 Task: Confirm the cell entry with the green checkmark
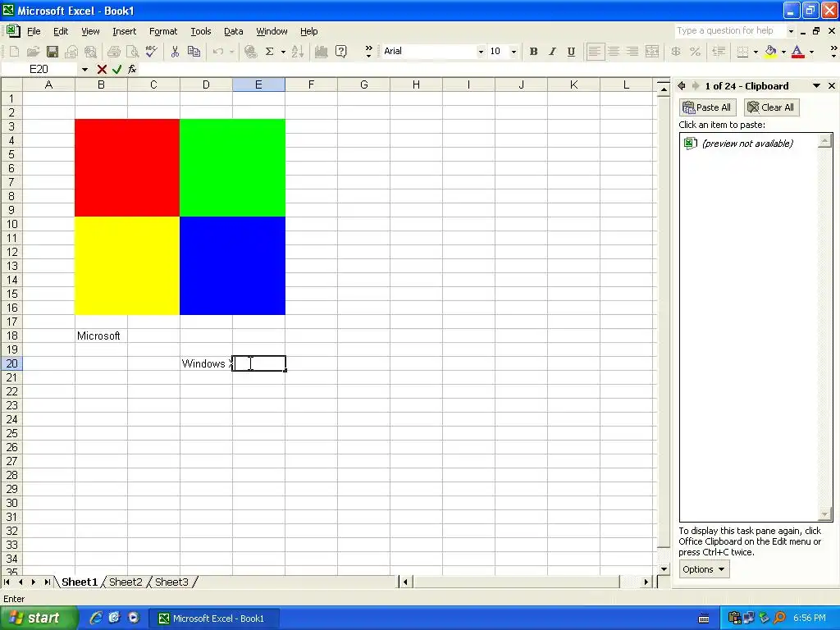[x=117, y=69]
